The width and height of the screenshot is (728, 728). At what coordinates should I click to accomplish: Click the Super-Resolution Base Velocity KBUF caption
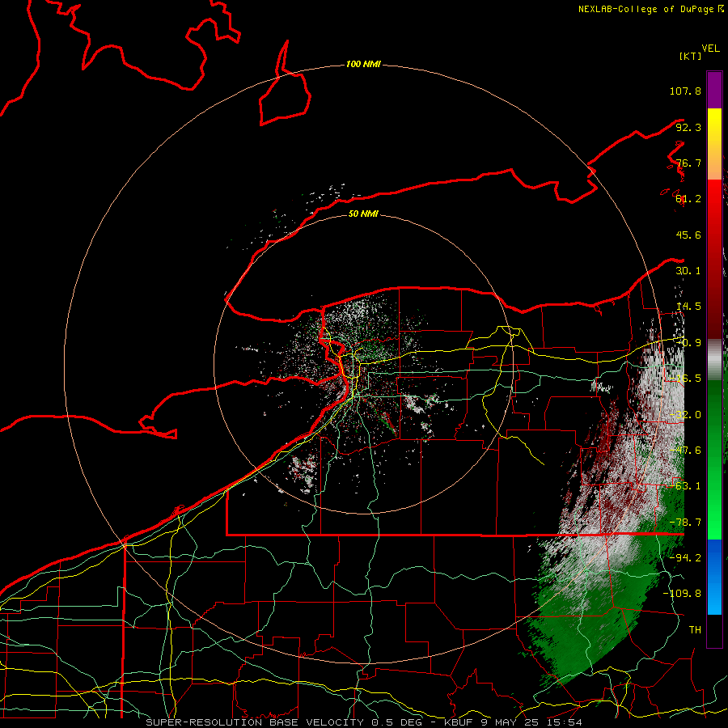[x=364, y=722]
